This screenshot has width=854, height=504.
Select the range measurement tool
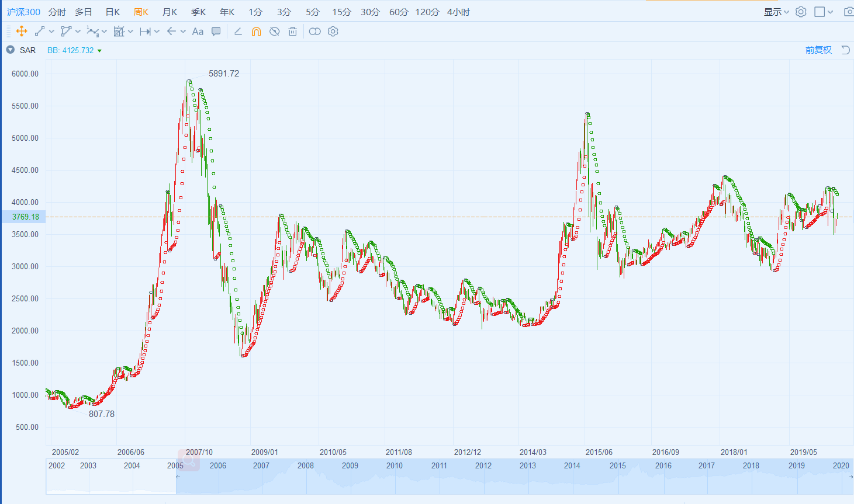click(146, 32)
